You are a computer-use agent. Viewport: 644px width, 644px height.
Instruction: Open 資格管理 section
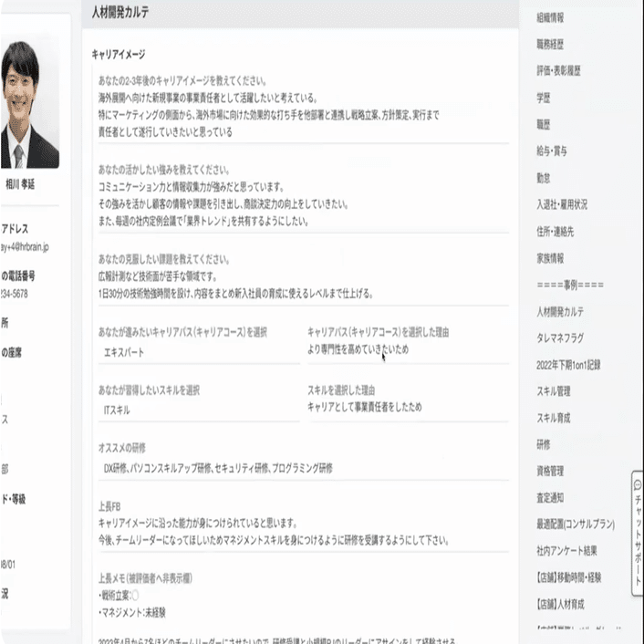550,471
